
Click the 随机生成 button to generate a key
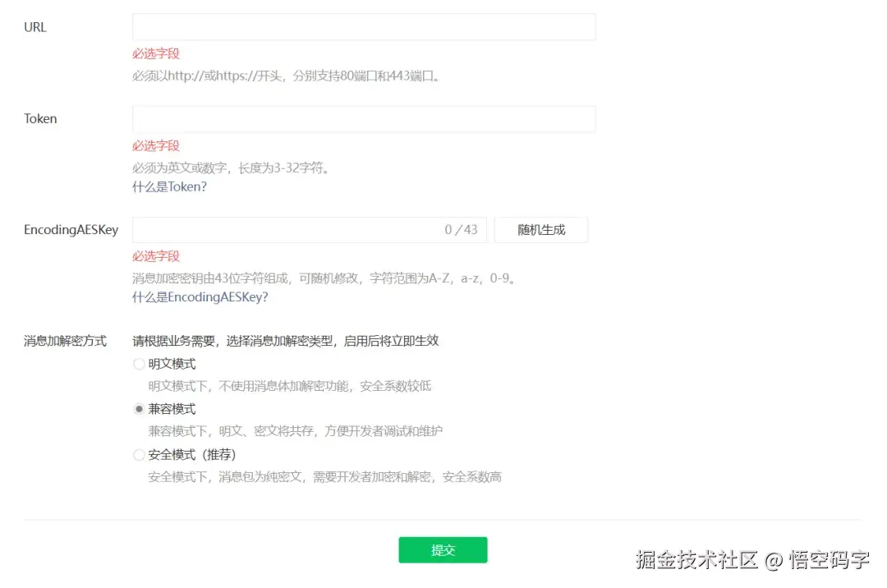click(x=540, y=230)
